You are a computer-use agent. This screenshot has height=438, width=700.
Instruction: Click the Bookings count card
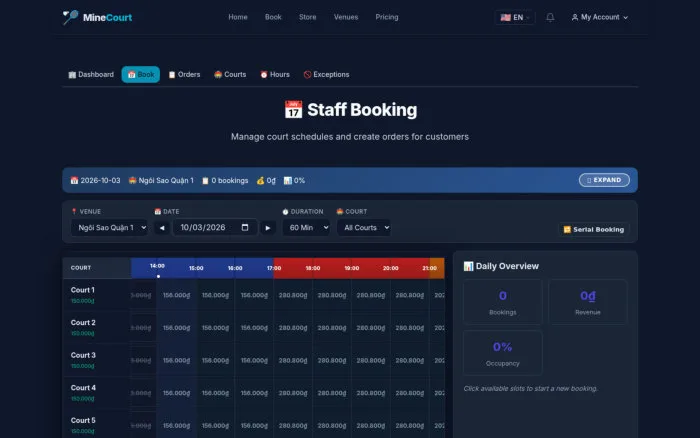pos(503,302)
